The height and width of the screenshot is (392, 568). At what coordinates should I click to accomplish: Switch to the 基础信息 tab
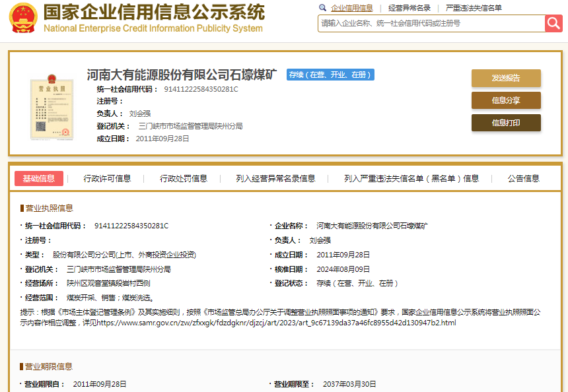click(39, 178)
